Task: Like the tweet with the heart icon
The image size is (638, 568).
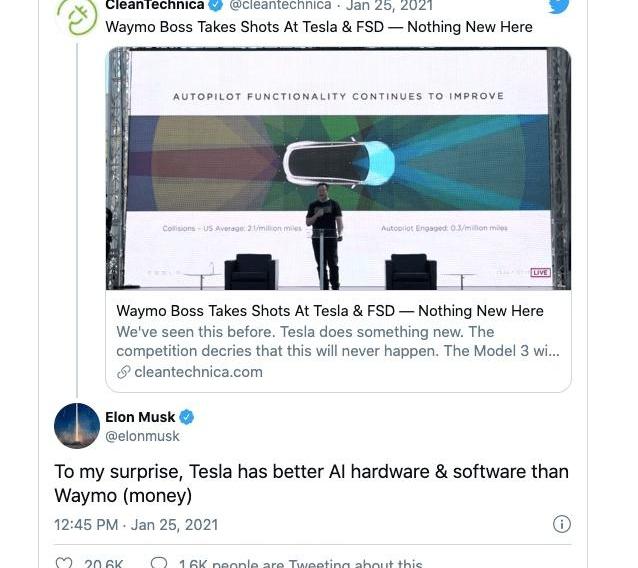Action: click(64, 563)
